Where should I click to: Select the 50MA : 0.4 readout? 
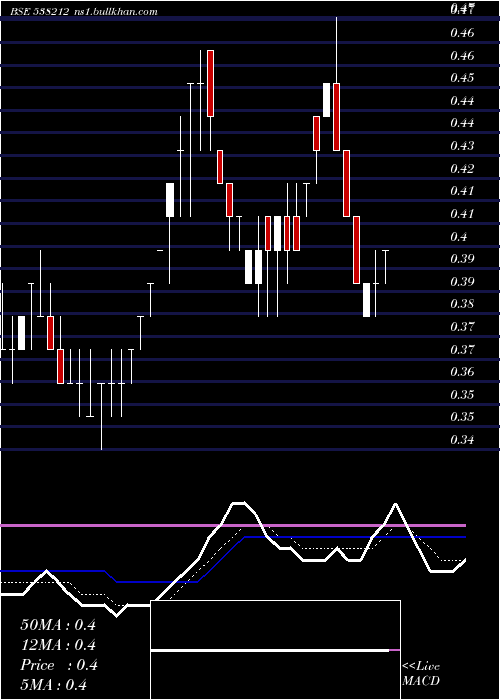click(x=58, y=625)
